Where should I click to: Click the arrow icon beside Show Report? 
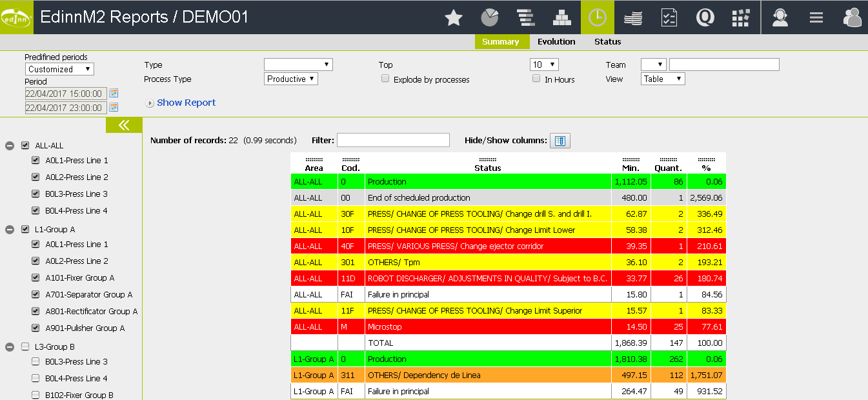[150, 103]
